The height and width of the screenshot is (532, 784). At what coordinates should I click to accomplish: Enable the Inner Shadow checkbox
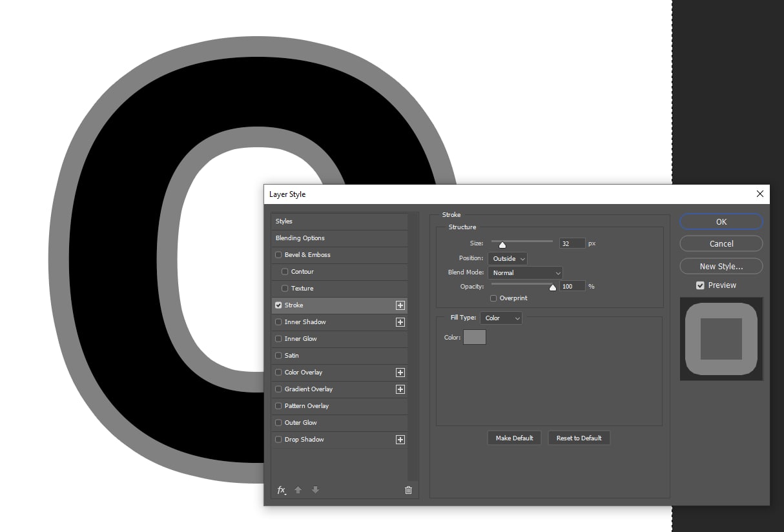pos(278,322)
